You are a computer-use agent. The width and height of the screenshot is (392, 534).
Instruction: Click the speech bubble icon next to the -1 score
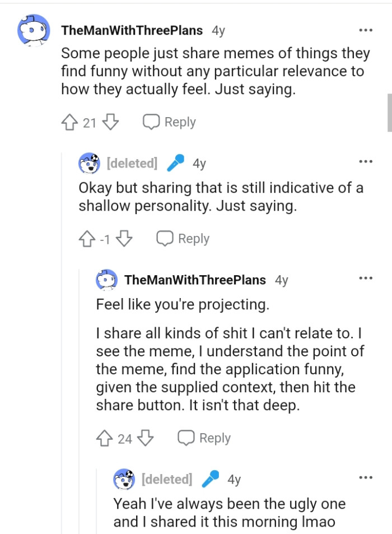(165, 238)
